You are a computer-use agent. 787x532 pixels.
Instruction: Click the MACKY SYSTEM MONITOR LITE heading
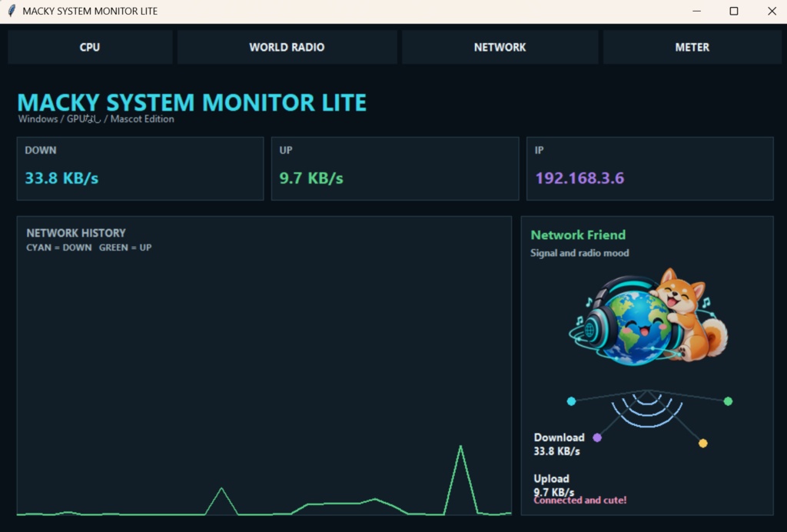(191, 102)
